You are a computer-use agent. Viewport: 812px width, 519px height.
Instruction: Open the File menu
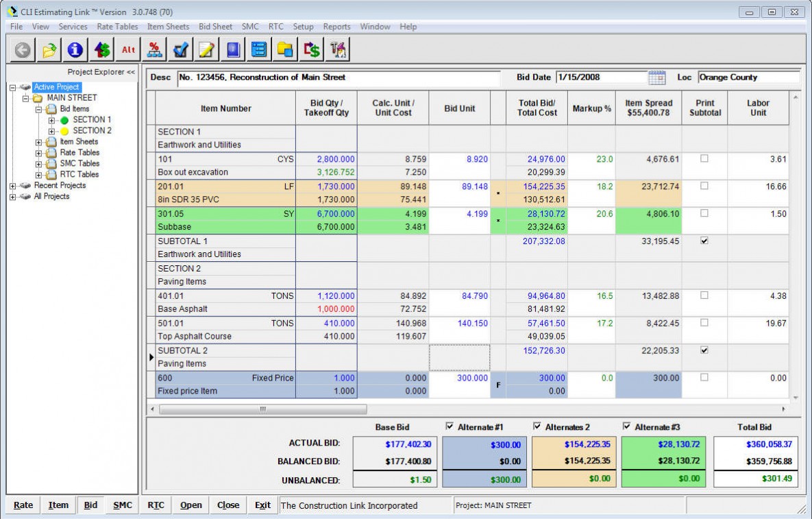tap(16, 27)
